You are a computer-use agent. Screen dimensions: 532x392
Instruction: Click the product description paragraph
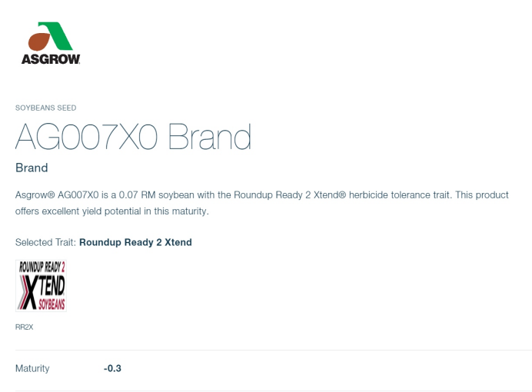click(x=262, y=203)
